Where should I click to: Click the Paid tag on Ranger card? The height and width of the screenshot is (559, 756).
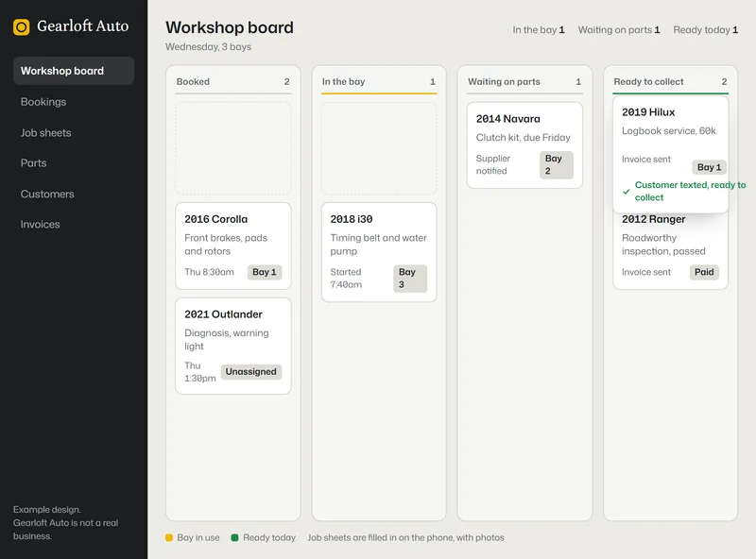704,272
